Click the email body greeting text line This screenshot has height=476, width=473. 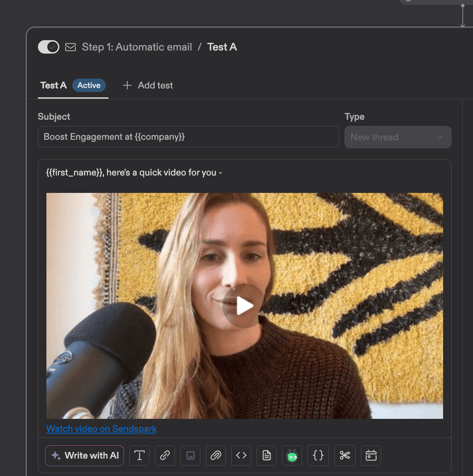pyautogui.click(x=134, y=172)
